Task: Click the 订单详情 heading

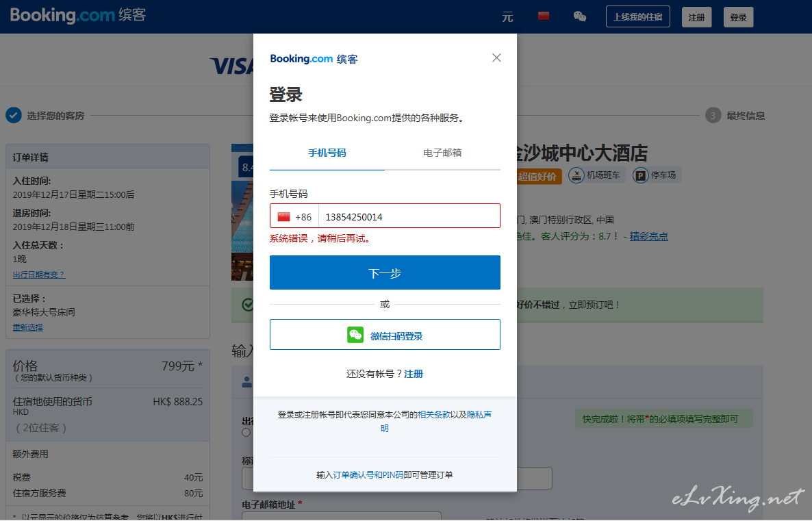Action: click(x=31, y=157)
